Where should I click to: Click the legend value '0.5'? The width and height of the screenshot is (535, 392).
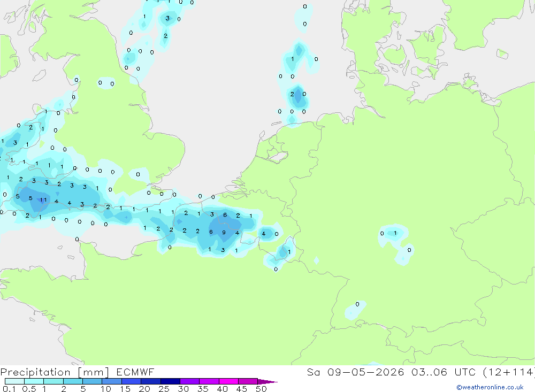point(29,389)
